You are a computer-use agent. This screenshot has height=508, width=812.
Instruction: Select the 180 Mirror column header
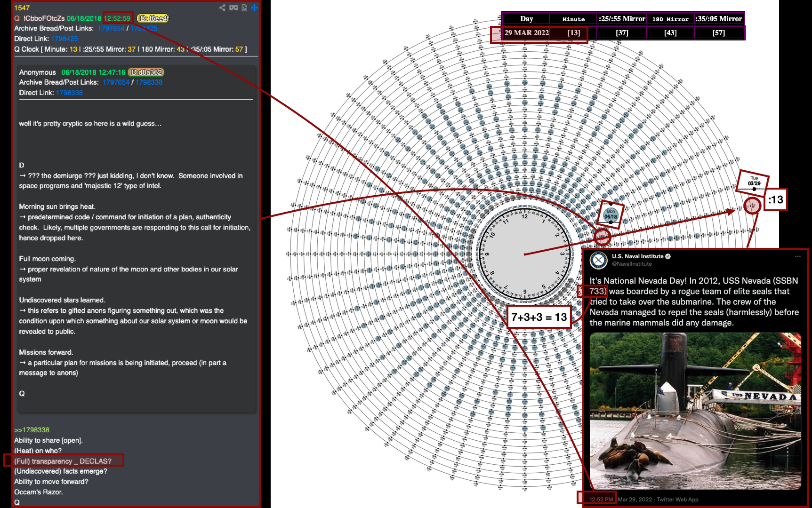coord(670,19)
